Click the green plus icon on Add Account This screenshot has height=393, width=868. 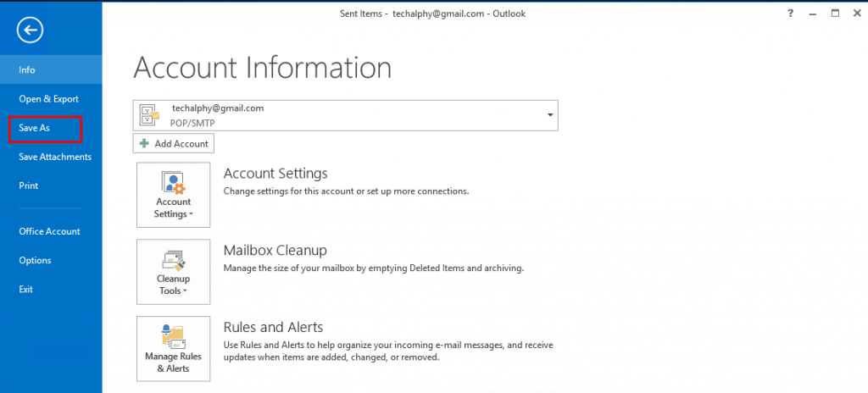pos(144,143)
